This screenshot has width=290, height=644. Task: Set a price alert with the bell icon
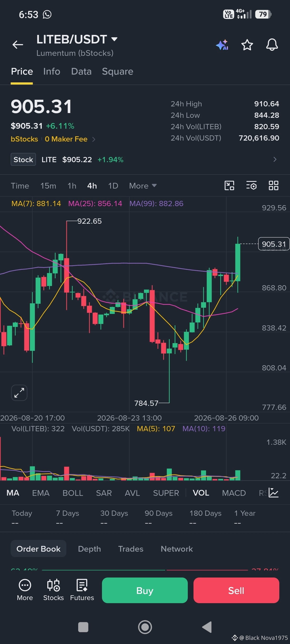pyautogui.click(x=272, y=45)
